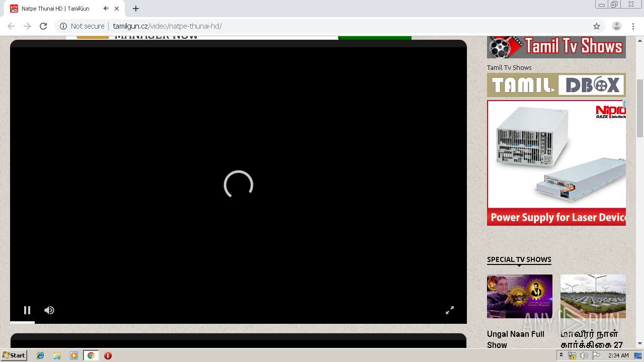Open a new browser tab

[136, 9]
